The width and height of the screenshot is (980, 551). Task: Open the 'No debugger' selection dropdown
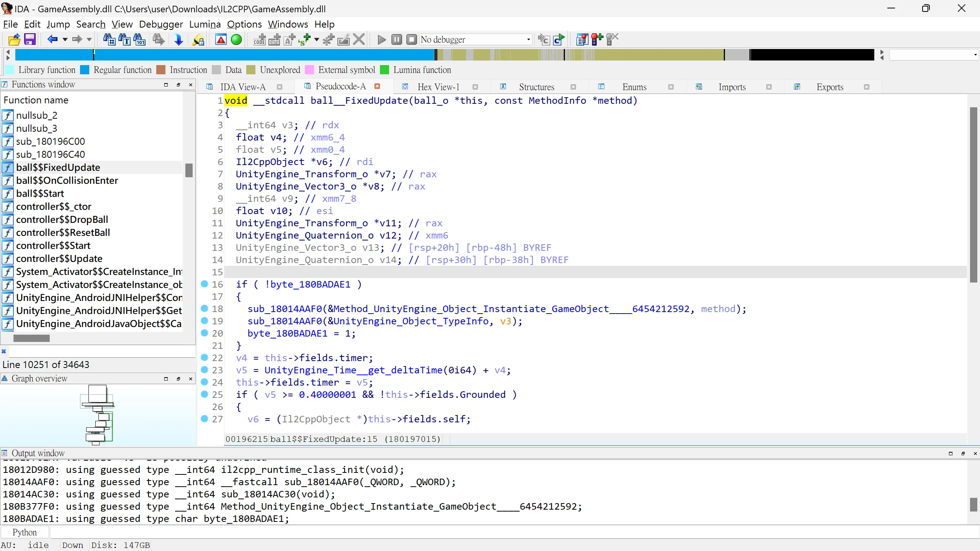[x=528, y=39]
